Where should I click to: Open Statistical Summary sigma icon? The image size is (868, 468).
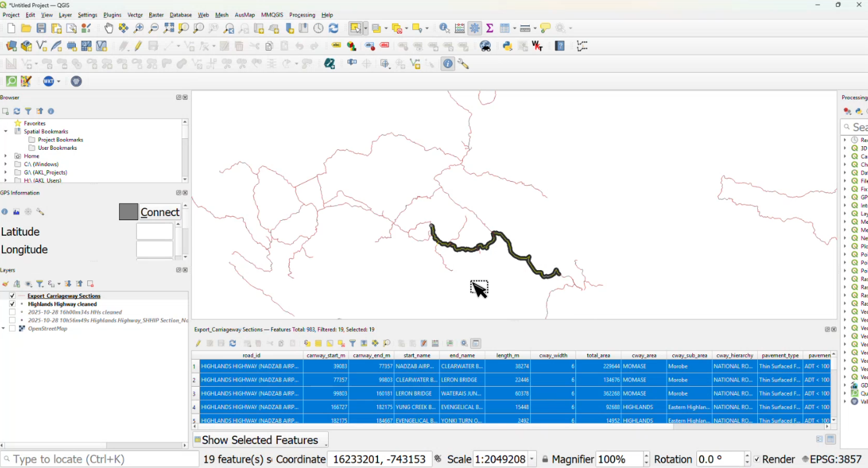pos(490,28)
